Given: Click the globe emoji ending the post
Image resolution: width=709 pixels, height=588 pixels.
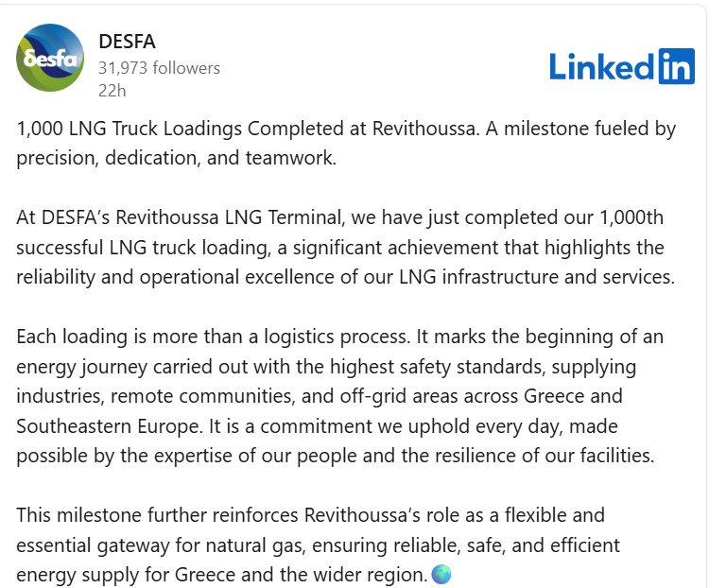Looking at the screenshot, I should pos(441,574).
